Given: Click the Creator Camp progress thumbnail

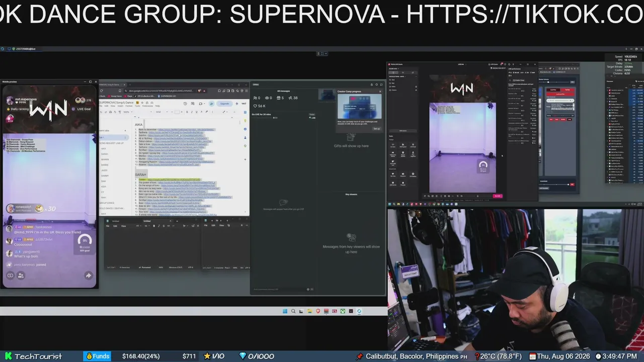Looking at the screenshot, I should [360, 106].
